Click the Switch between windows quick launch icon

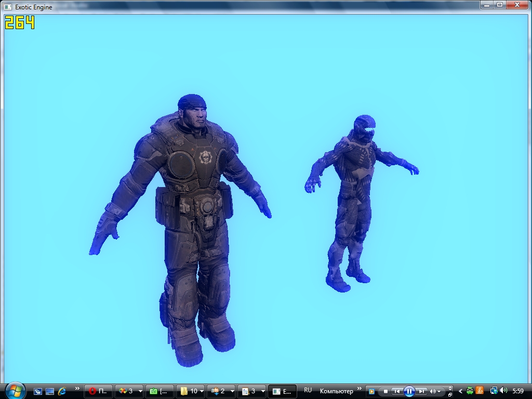pos(37,391)
